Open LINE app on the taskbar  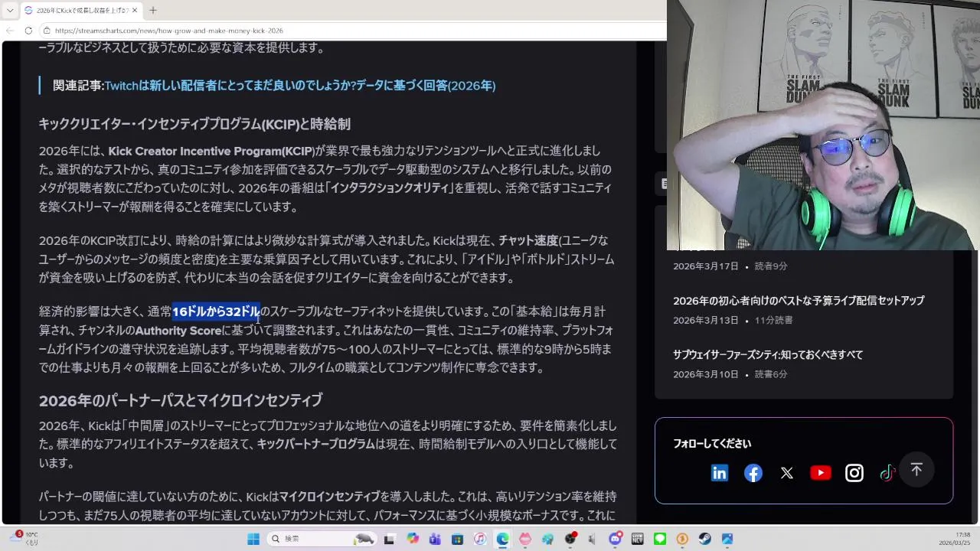660,539
